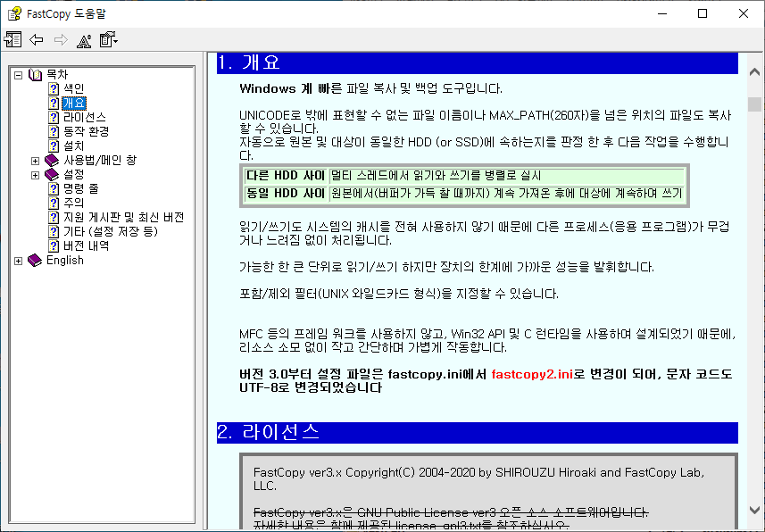This screenshot has width=765, height=532.
Task: Click the FastCopy help title bar icon
Action: click(14, 13)
